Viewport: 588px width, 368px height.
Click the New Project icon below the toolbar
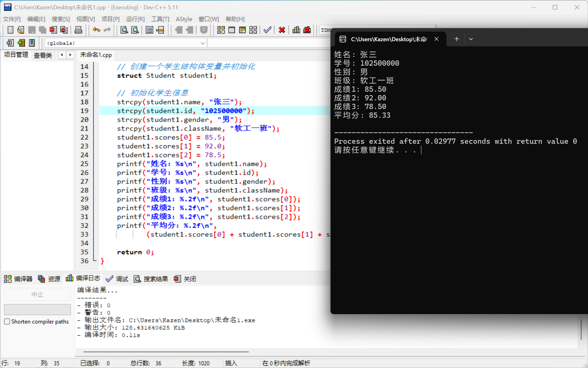point(10,43)
